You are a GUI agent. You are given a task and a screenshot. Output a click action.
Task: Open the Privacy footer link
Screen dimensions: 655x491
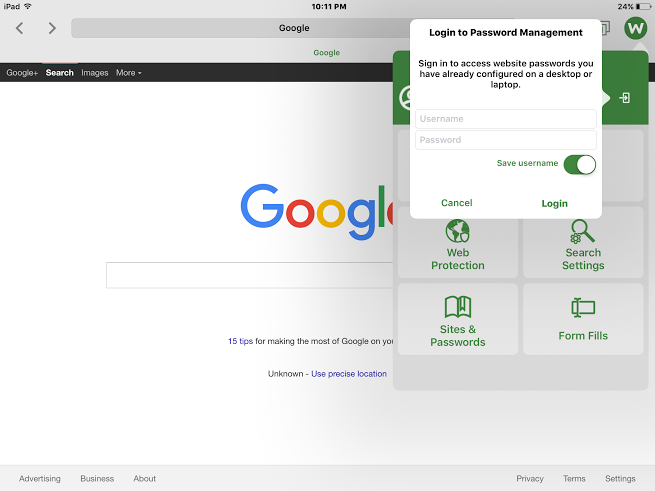tap(530, 478)
